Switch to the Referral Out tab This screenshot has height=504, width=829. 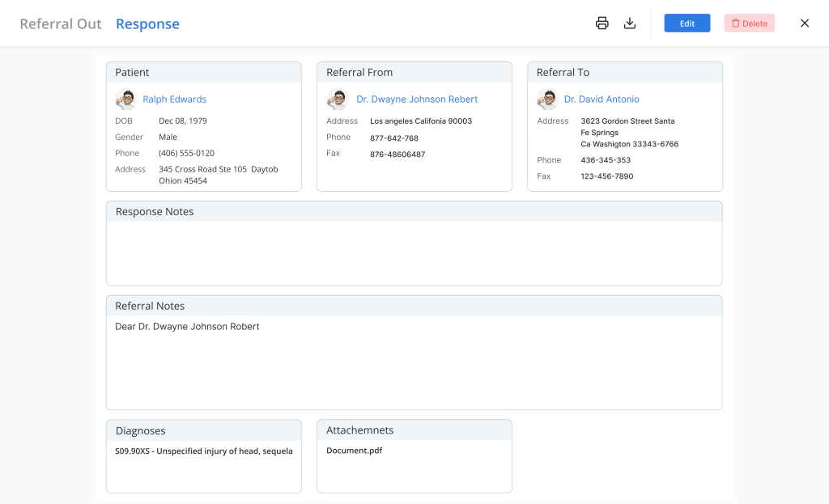point(61,24)
